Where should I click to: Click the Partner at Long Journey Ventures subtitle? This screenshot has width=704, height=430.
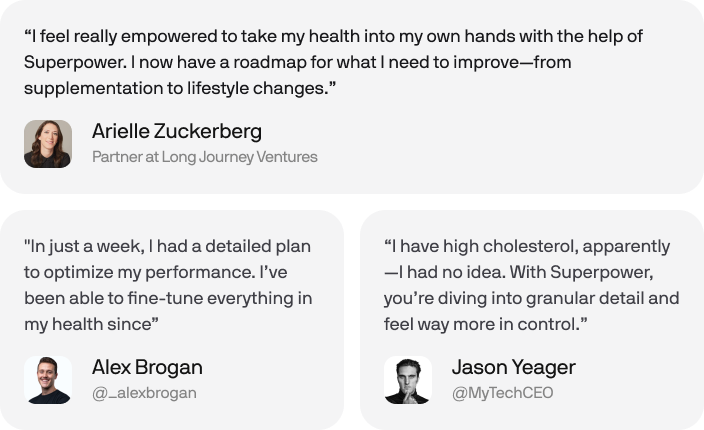point(205,157)
